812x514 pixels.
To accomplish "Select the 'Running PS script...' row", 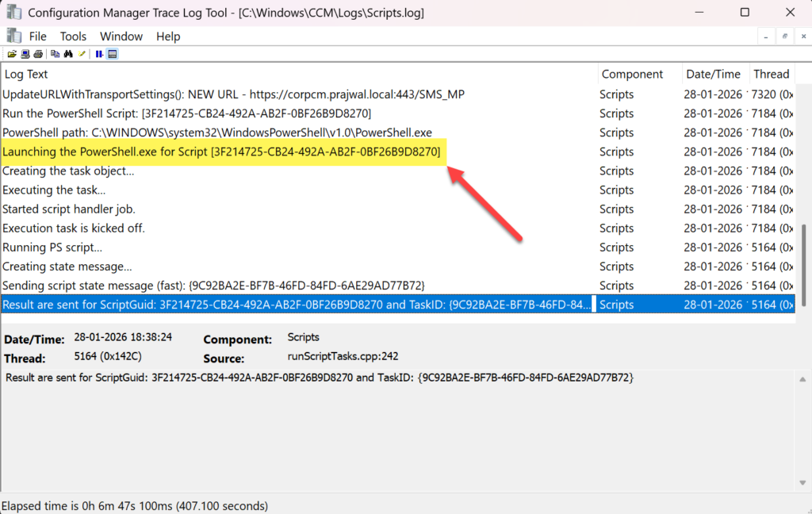I will pos(398,247).
